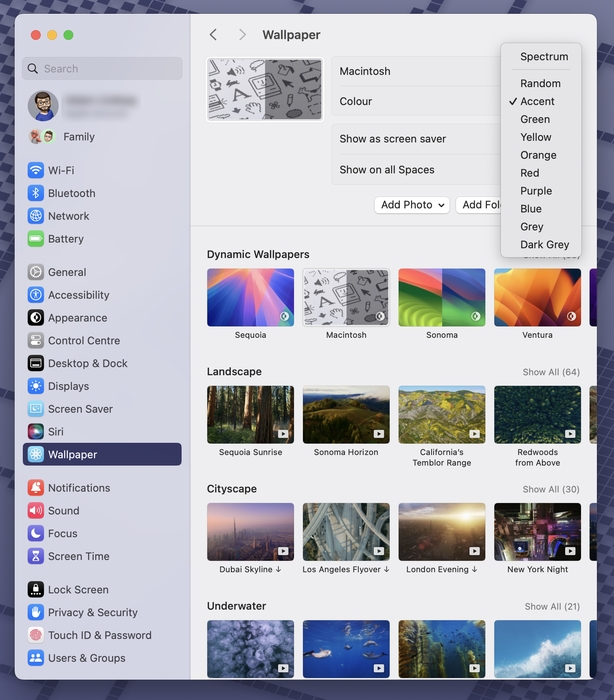Select dolphins underwater wallpaper thumbnail
The width and height of the screenshot is (614, 700).
[346, 649]
